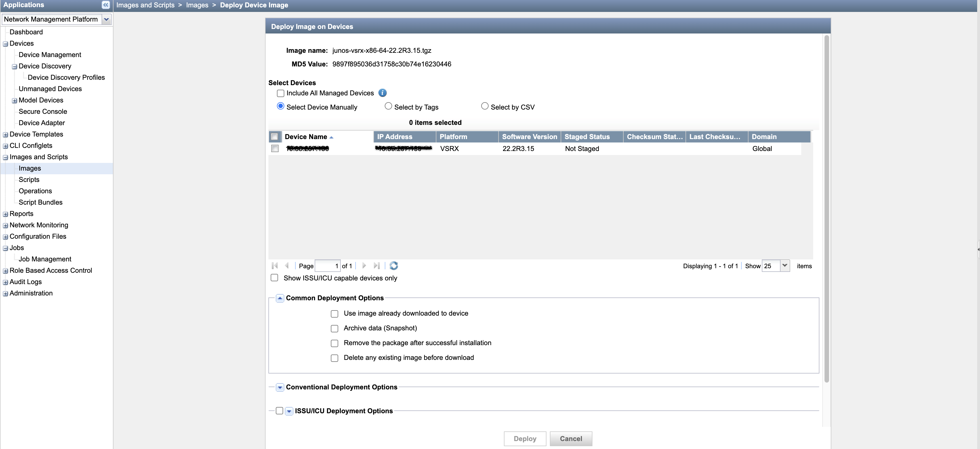Sort by Software Version column header

[x=529, y=137]
